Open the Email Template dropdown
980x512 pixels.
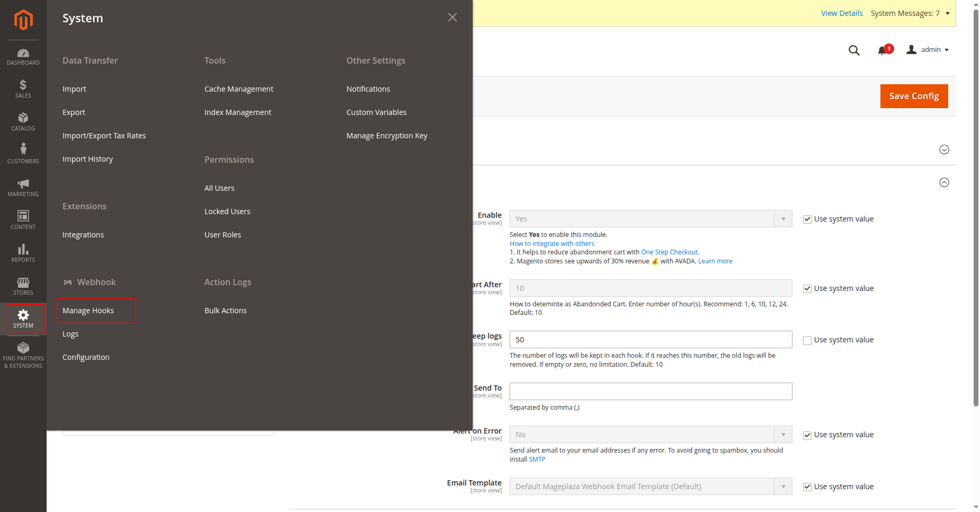pyautogui.click(x=651, y=487)
